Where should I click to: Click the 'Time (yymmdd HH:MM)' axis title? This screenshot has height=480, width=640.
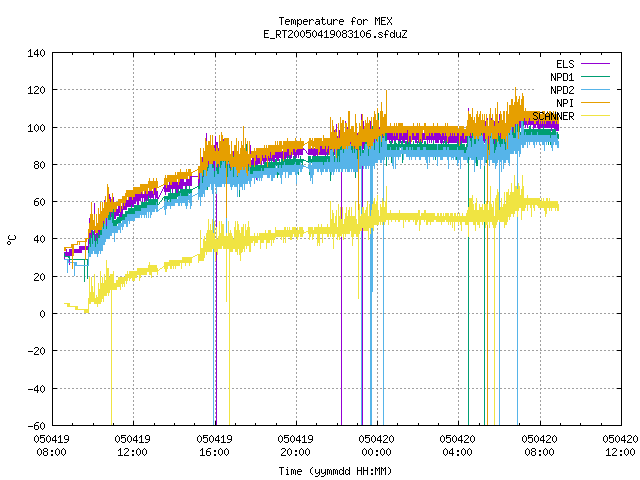[x=335, y=471]
